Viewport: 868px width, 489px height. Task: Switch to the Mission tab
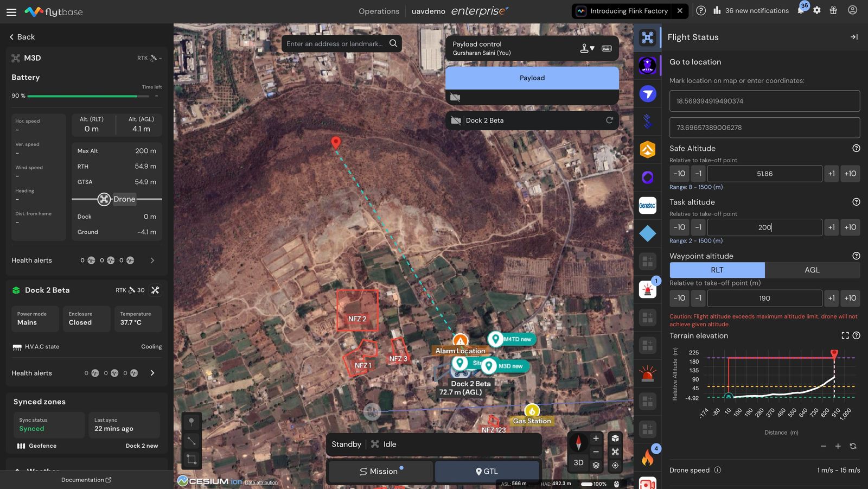click(381, 471)
